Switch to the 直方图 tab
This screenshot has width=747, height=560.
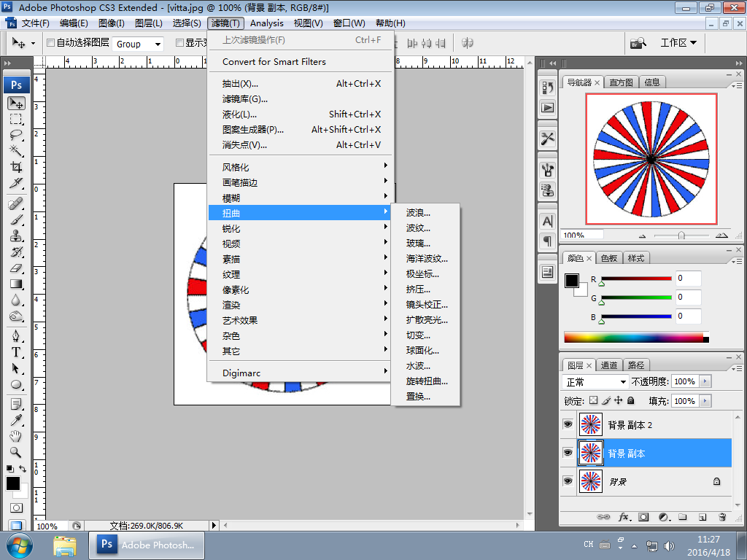(622, 82)
